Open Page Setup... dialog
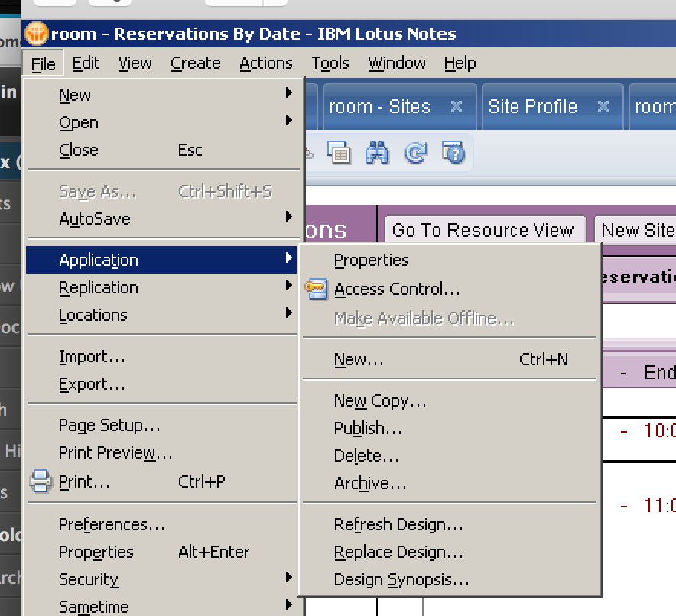The height and width of the screenshot is (616, 676). (x=161, y=426)
